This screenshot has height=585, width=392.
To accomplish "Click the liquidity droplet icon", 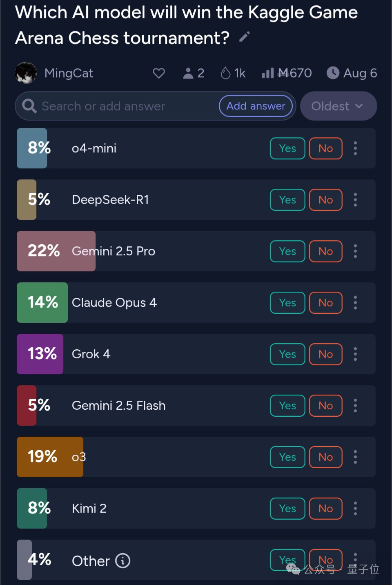I will coord(225,73).
